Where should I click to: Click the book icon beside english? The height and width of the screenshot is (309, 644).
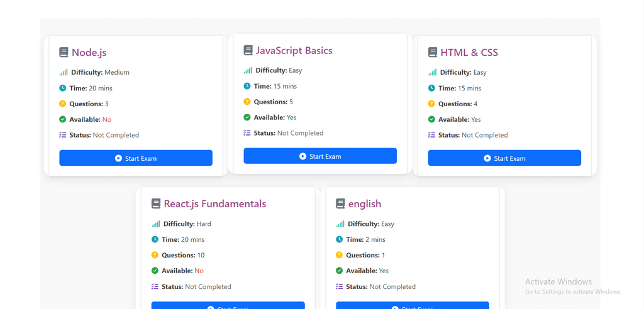[340, 204]
